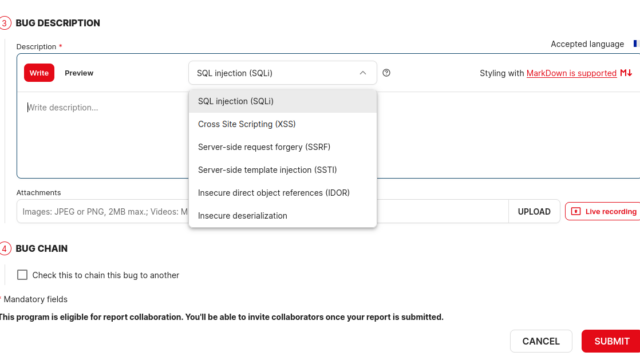
Task: Click the CANCEL button
Action: pyautogui.click(x=541, y=341)
